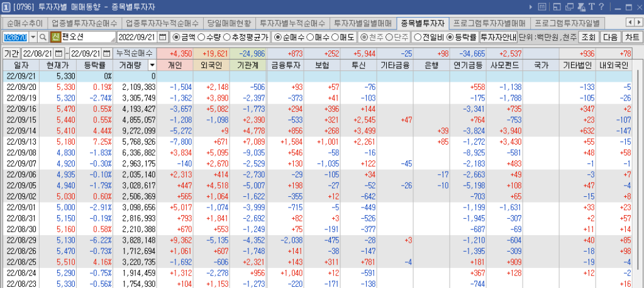
Task: Open calendar for period start date 22/08/21
Action: [59, 52]
